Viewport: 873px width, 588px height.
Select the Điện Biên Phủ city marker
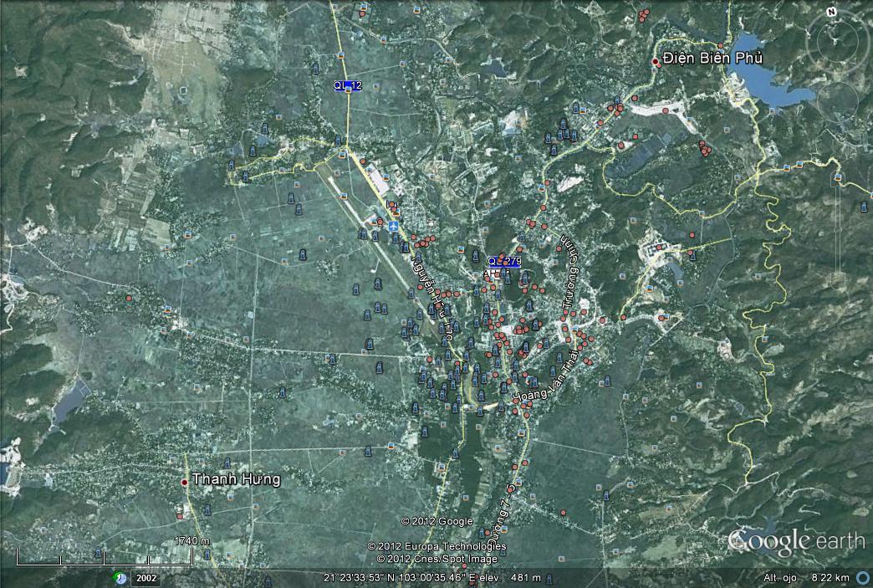[x=656, y=61]
